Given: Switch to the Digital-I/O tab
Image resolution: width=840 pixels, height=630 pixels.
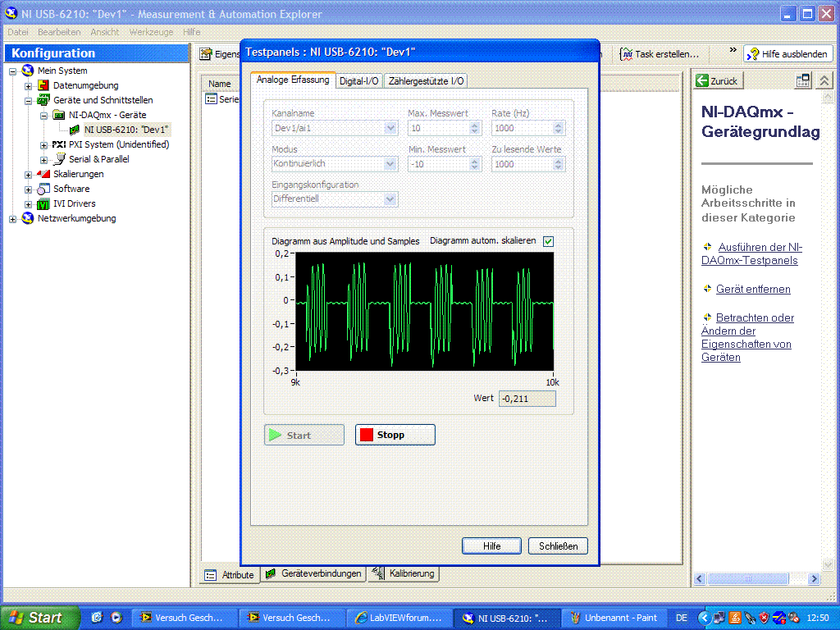Looking at the screenshot, I should pos(359,81).
